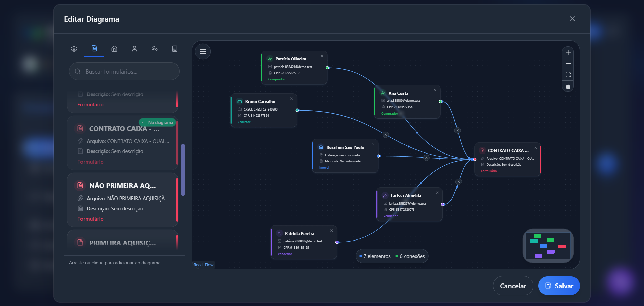Select the forms document tab
644x306 pixels.
point(94,49)
